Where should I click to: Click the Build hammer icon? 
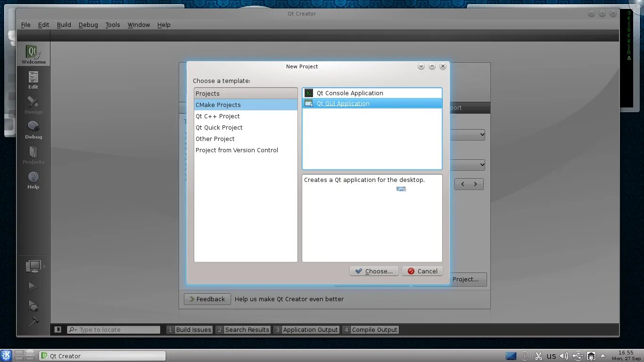[x=33, y=322]
